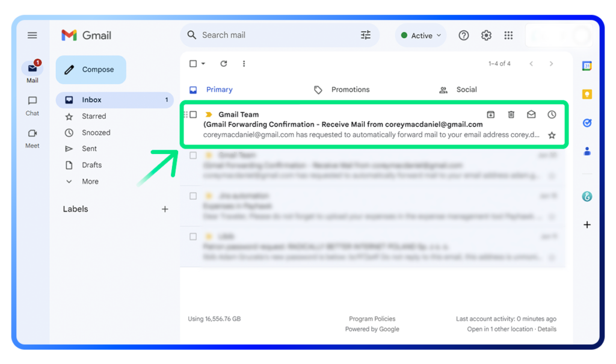Open the Settings gear
616x364 pixels.
click(x=486, y=35)
